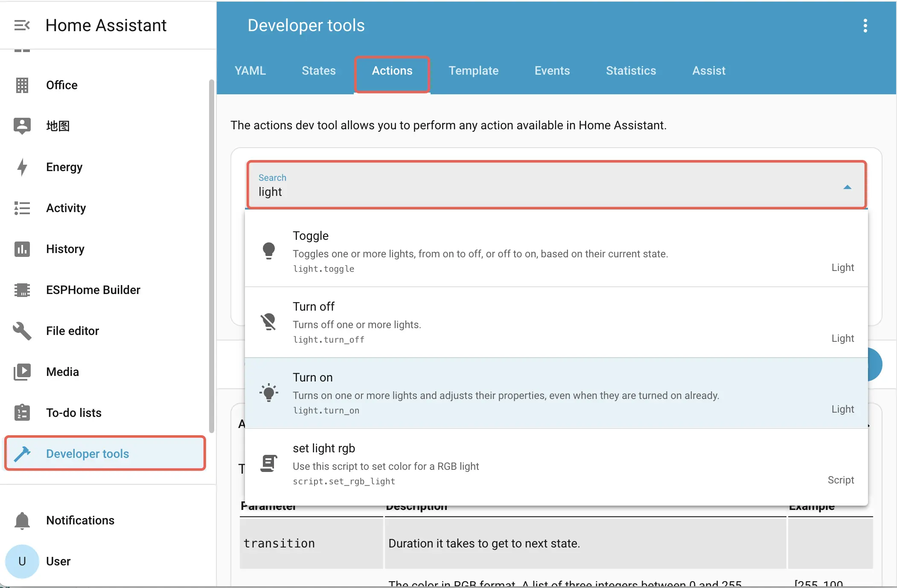
Task: Click the To-do lists clipboard icon
Action: [22, 413]
